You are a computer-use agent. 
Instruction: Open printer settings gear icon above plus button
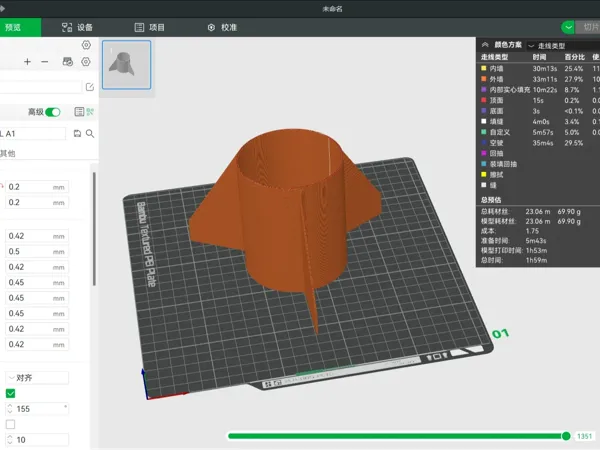tap(86, 45)
